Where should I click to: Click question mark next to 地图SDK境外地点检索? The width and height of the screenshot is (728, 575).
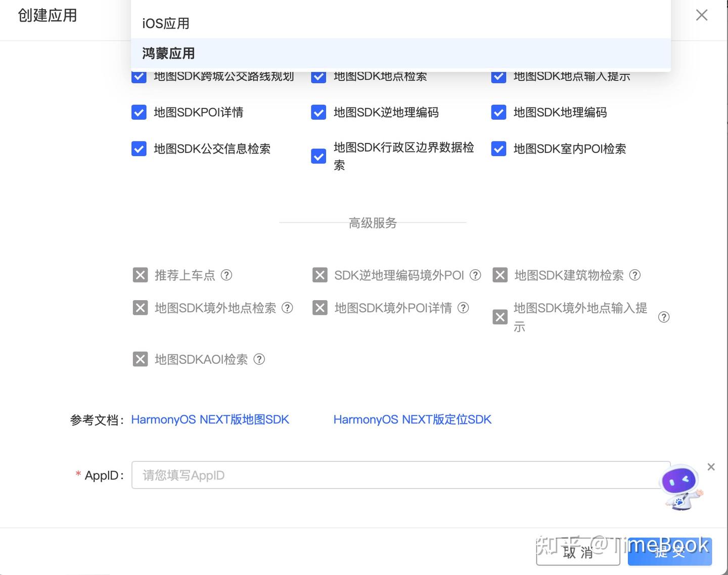pos(287,308)
